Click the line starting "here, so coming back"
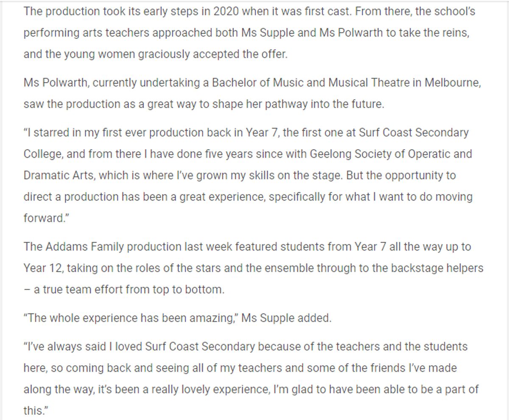 [240, 368]
